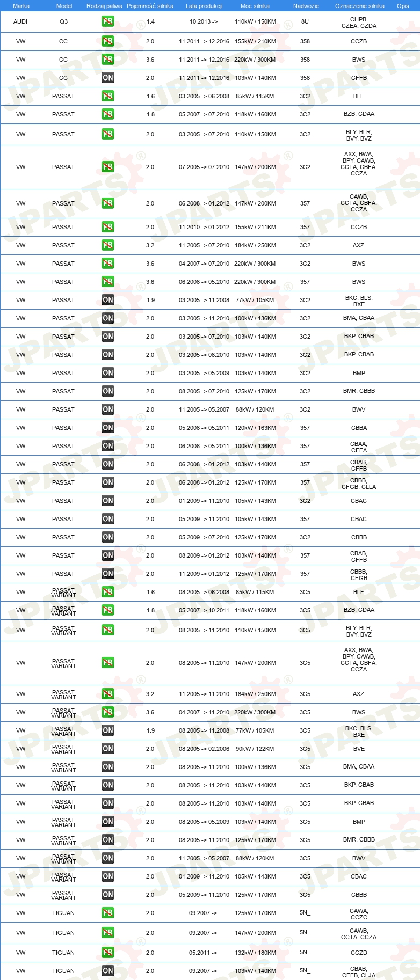Click petrol icon in the Passat 3.2 AXZ row
Screen dimensions: 420x980
108,245
